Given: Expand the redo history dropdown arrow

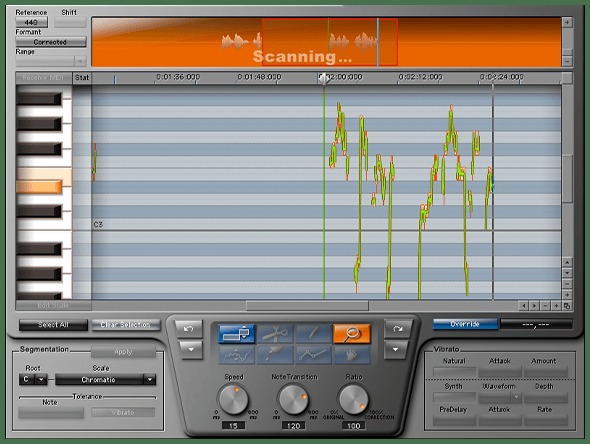Looking at the screenshot, I should click(395, 350).
